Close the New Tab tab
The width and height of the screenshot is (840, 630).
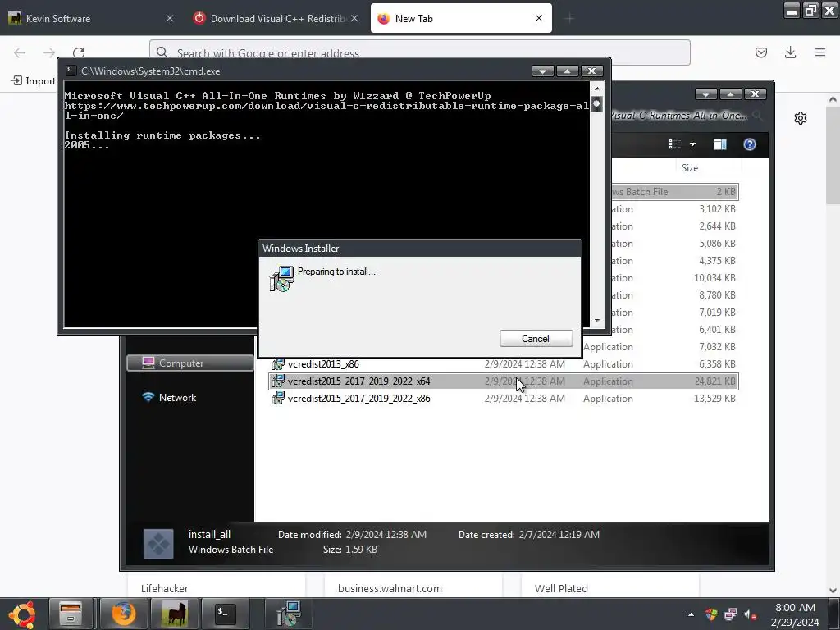point(539,18)
